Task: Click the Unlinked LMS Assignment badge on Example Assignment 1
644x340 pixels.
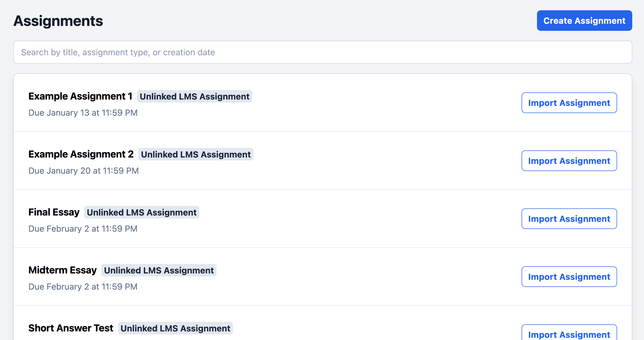Action: [x=194, y=96]
